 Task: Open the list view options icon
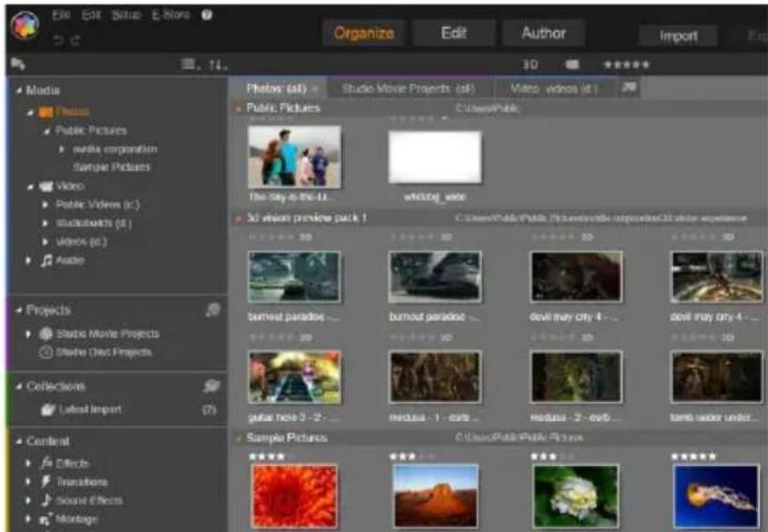coord(190,64)
